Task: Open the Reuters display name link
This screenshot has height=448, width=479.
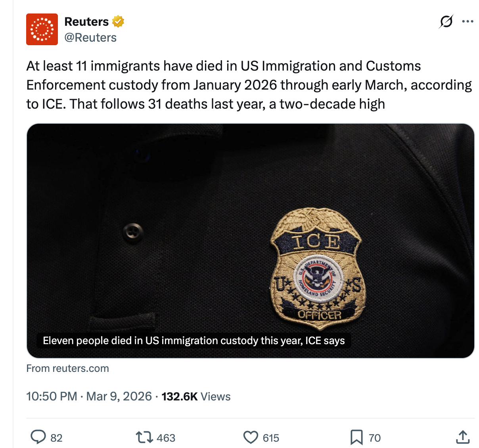Action: coord(86,21)
